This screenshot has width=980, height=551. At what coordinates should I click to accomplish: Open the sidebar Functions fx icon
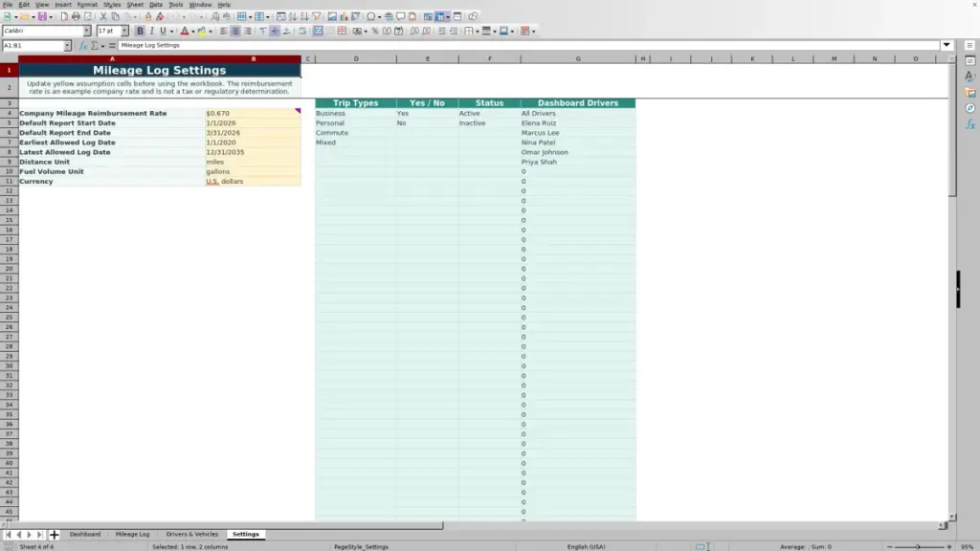point(970,124)
